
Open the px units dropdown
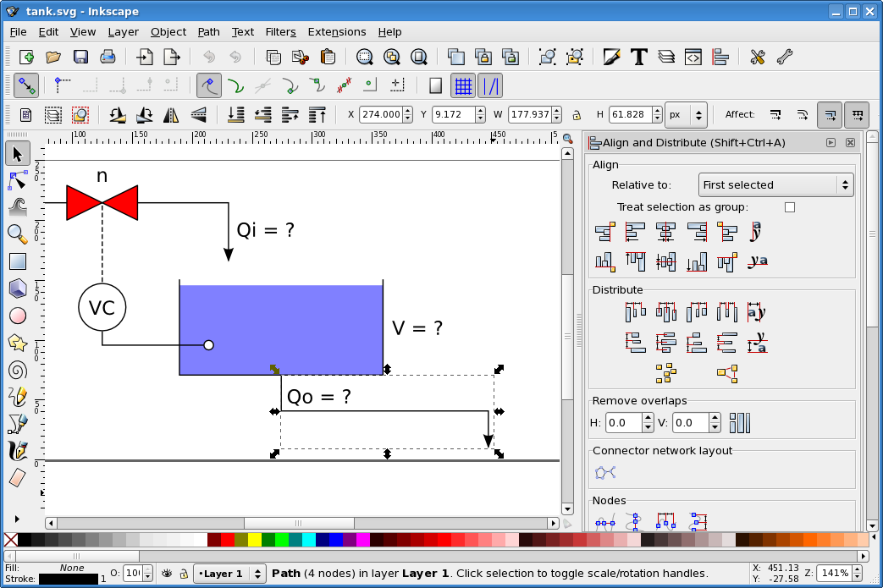pyautogui.click(x=686, y=115)
